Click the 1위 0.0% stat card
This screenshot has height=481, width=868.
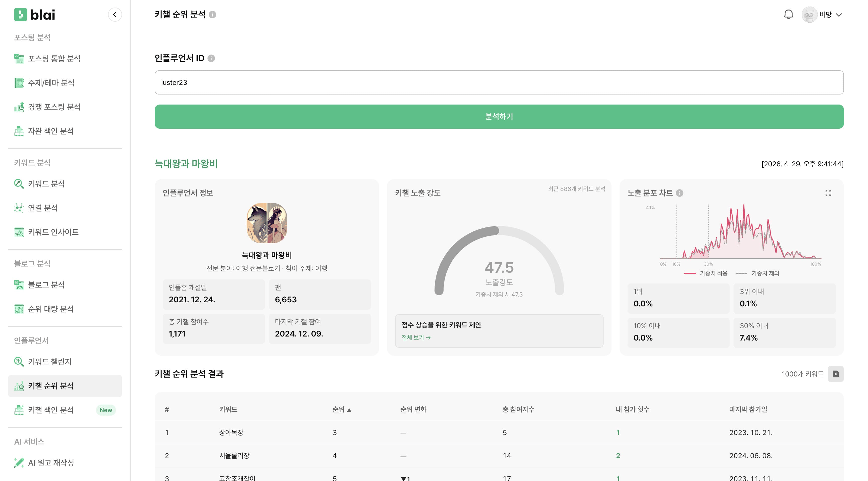[x=678, y=298]
